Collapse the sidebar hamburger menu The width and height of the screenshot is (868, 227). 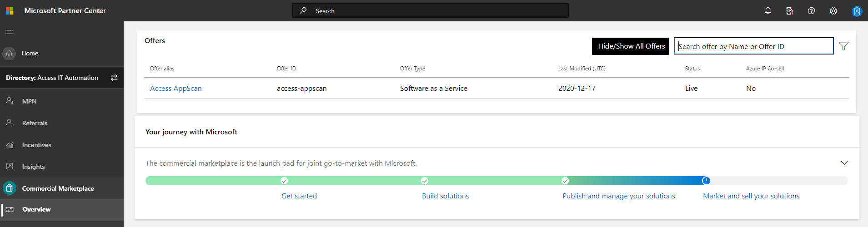click(x=10, y=32)
